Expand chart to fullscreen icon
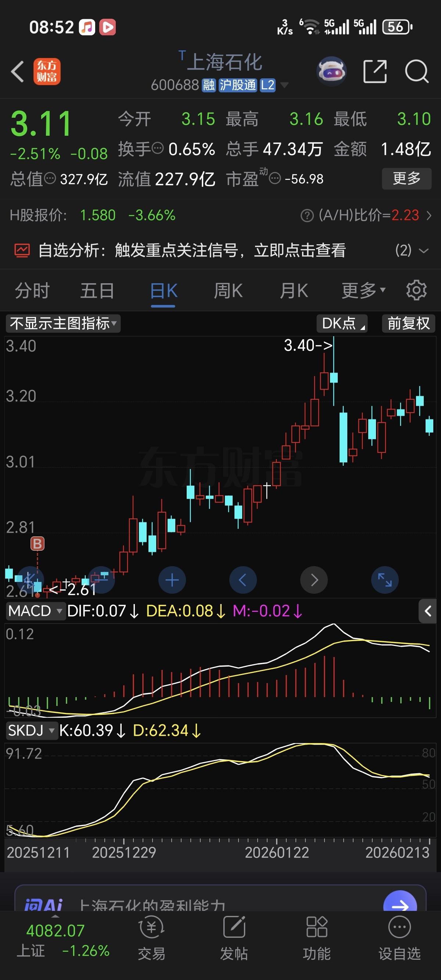 (x=385, y=580)
